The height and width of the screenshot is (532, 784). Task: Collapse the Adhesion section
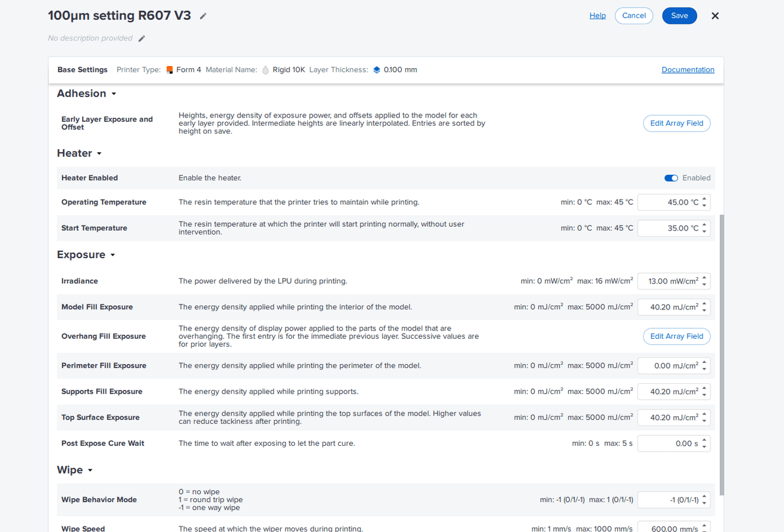point(114,94)
